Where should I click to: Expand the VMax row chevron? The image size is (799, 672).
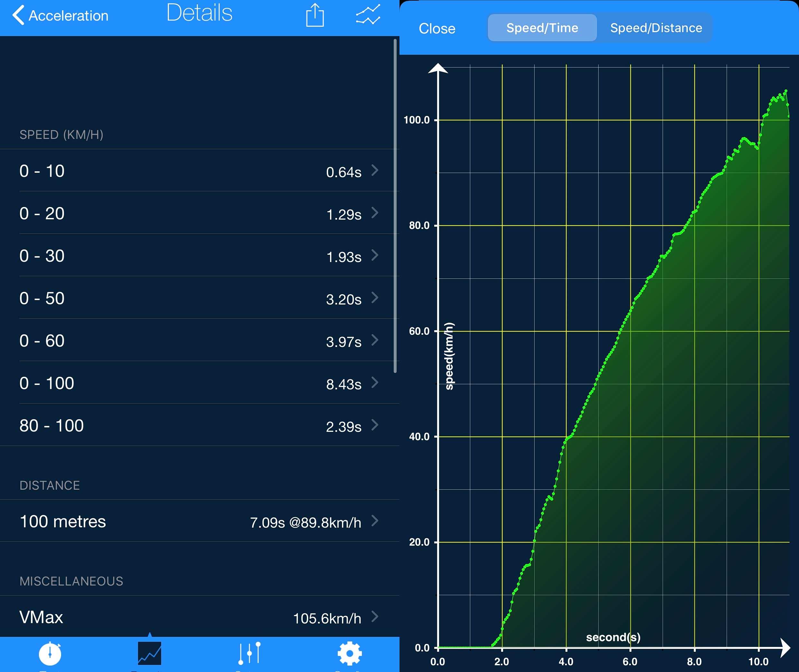pyautogui.click(x=375, y=616)
